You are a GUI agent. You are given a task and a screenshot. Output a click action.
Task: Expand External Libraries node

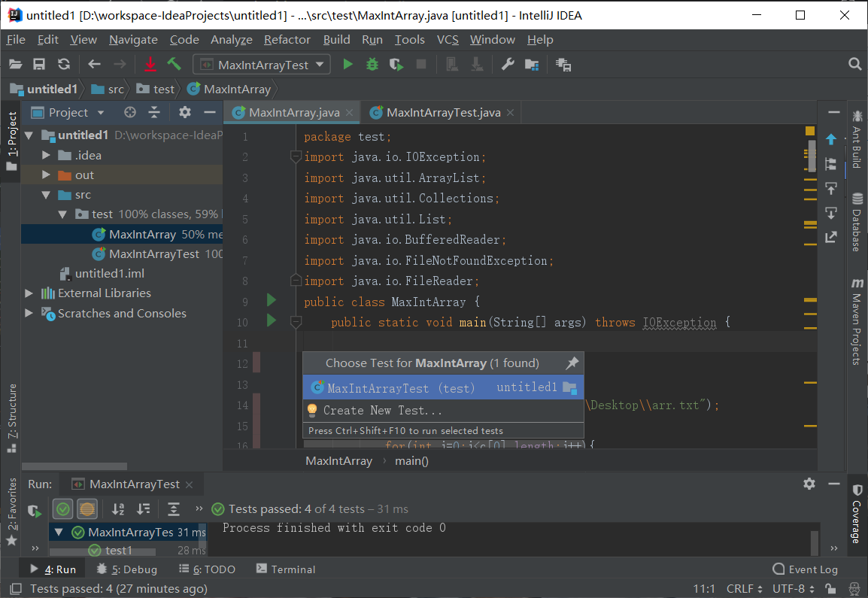pyautogui.click(x=29, y=293)
